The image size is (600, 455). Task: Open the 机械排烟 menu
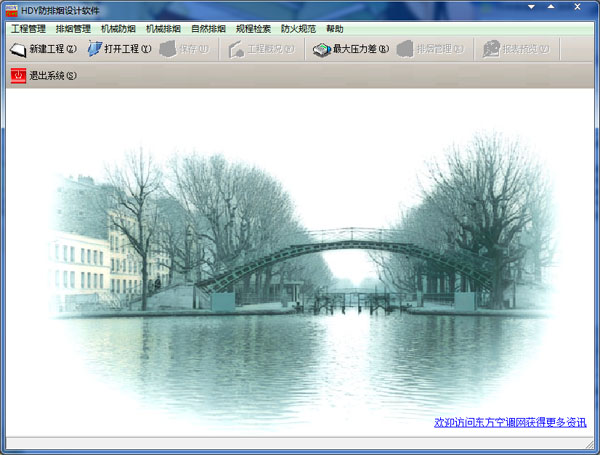[163, 29]
